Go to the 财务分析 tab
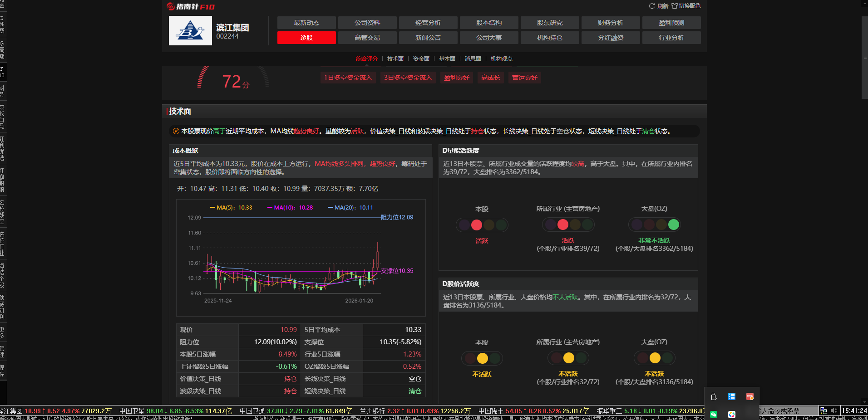This screenshot has height=420, width=868. (611, 23)
